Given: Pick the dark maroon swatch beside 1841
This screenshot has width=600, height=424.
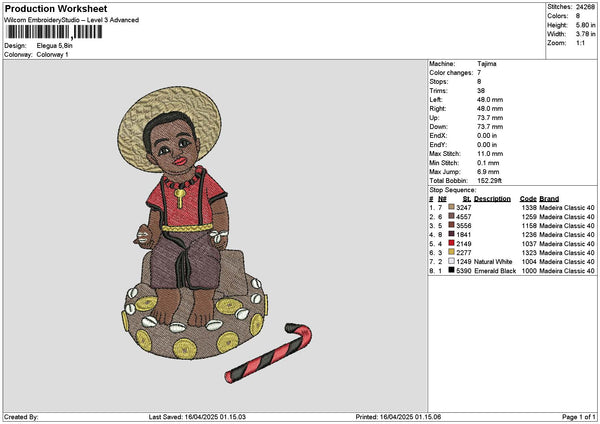Looking at the screenshot, I should (x=452, y=234).
